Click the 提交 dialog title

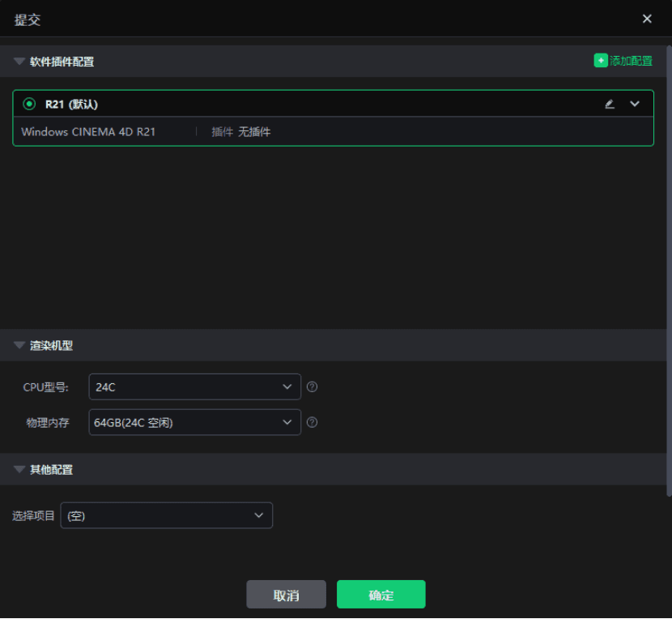click(x=28, y=19)
